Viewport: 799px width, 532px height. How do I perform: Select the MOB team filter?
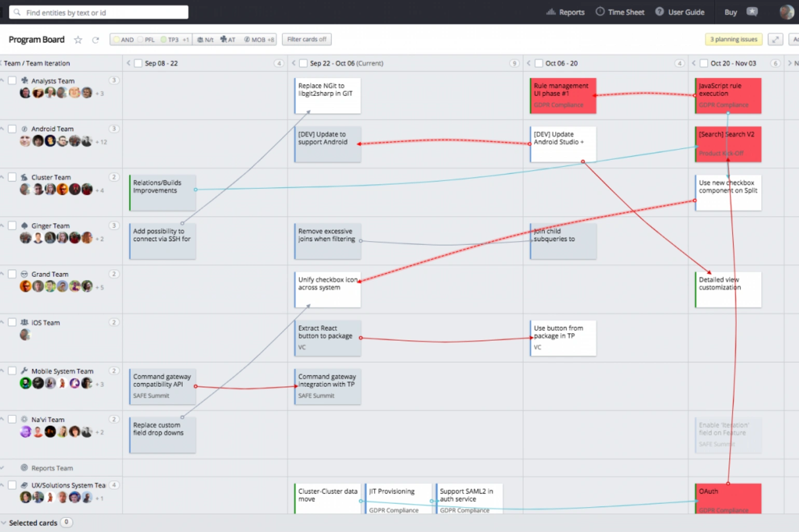point(255,39)
